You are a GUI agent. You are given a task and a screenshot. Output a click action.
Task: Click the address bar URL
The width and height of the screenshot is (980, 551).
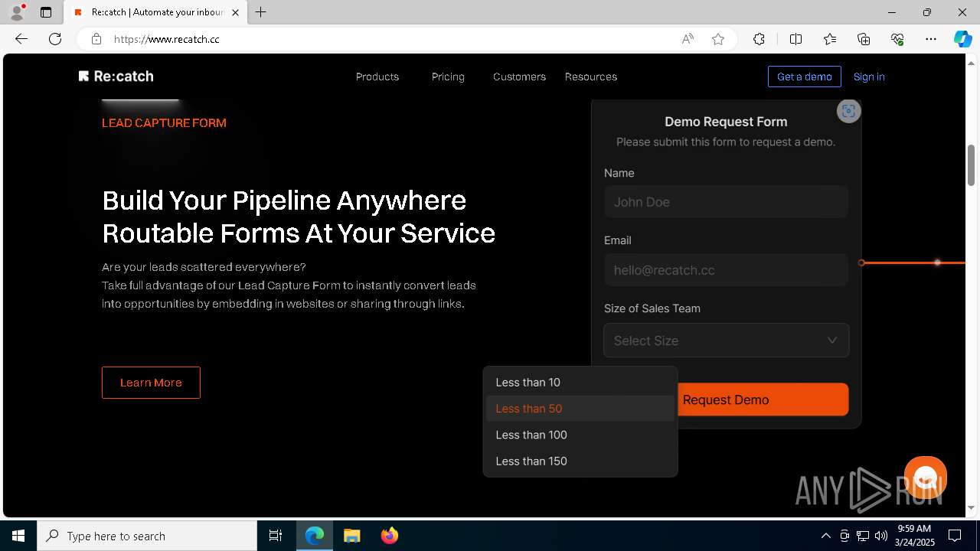pos(167,39)
